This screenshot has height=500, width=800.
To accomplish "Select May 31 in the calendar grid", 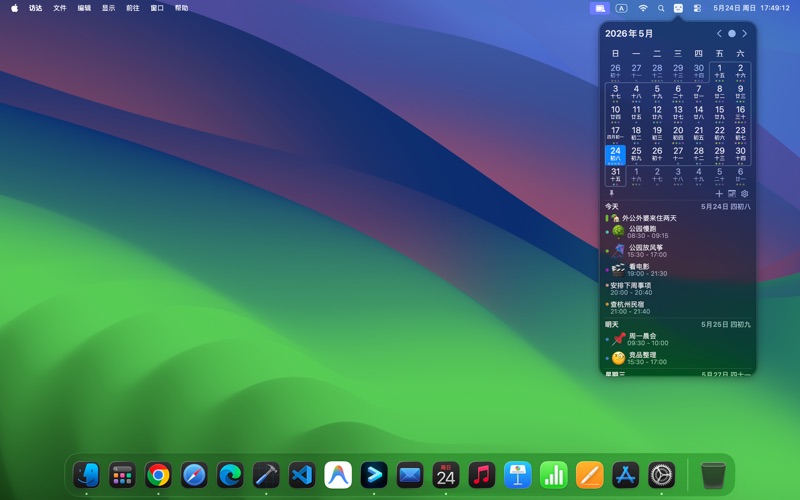I will click(615, 176).
